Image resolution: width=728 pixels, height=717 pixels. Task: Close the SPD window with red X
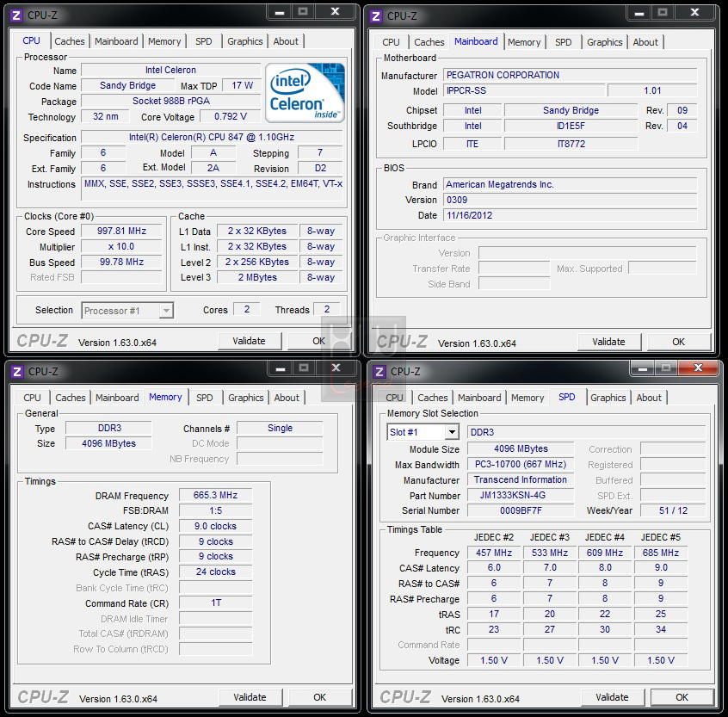698,368
